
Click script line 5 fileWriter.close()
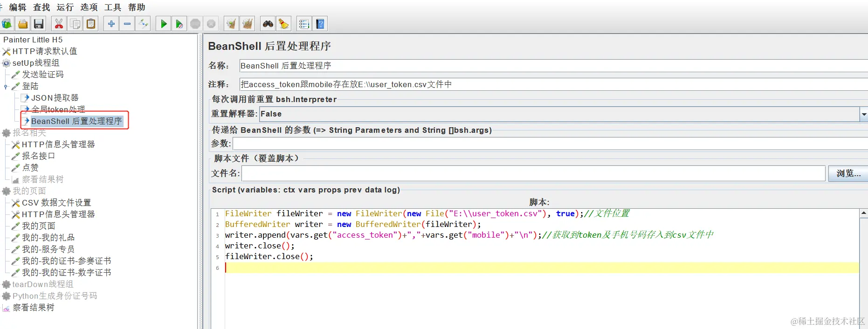tap(269, 256)
